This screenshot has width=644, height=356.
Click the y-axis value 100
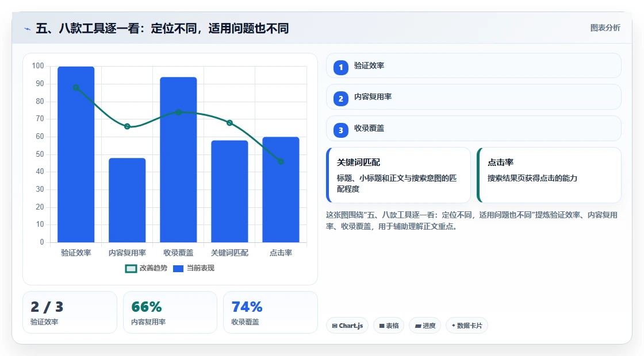coord(38,66)
